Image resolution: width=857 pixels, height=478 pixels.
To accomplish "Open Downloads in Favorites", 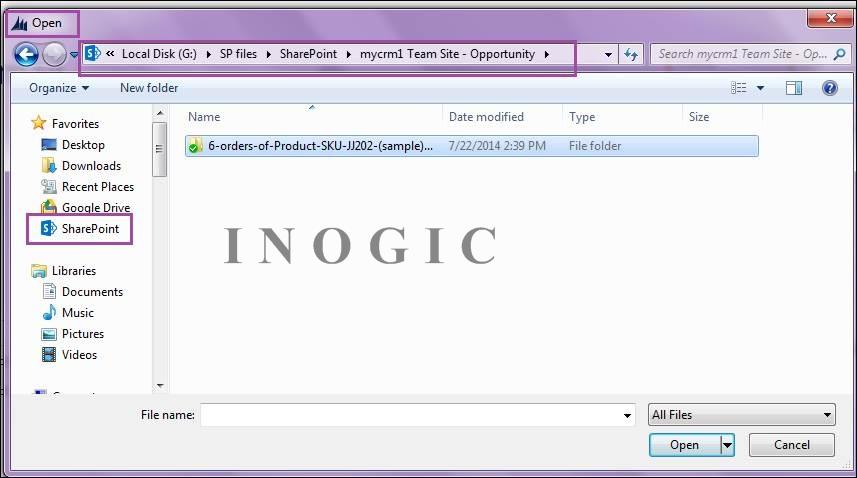I will click(91, 166).
